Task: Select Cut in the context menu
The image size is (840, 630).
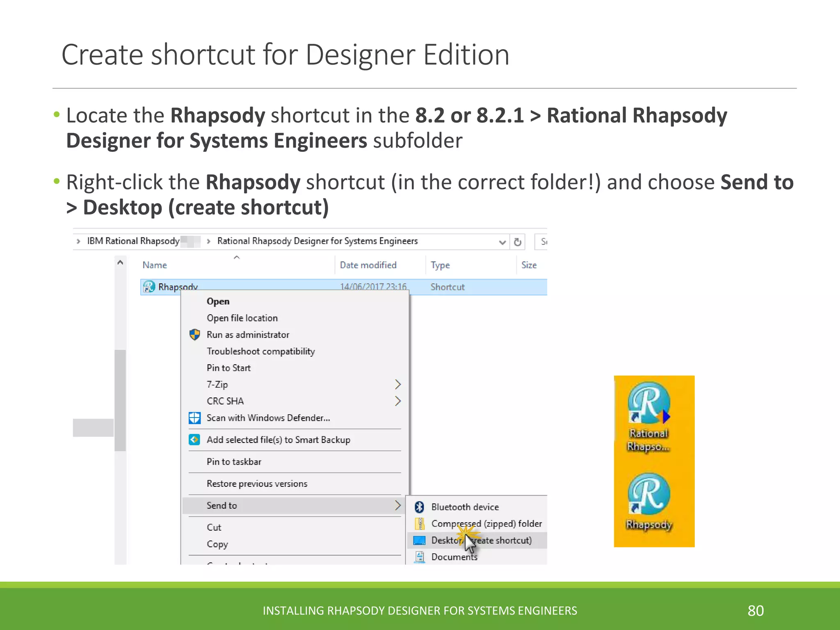Action: pyautogui.click(x=214, y=527)
